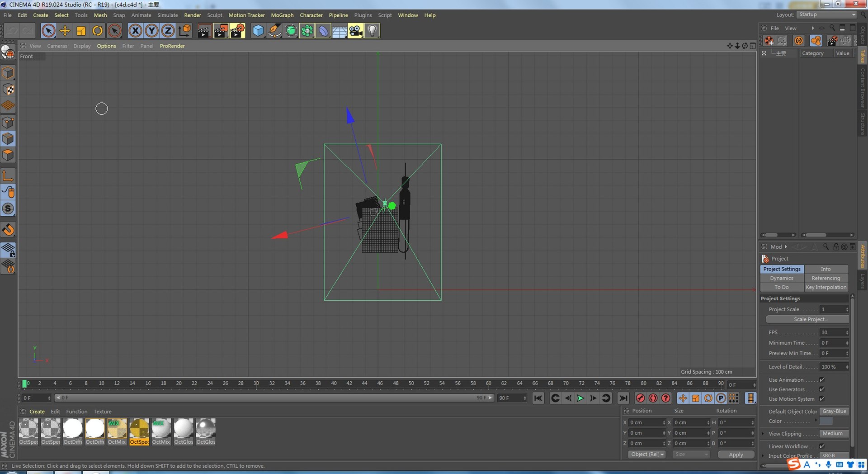Switch to the Dynamics tab

[x=782, y=278]
